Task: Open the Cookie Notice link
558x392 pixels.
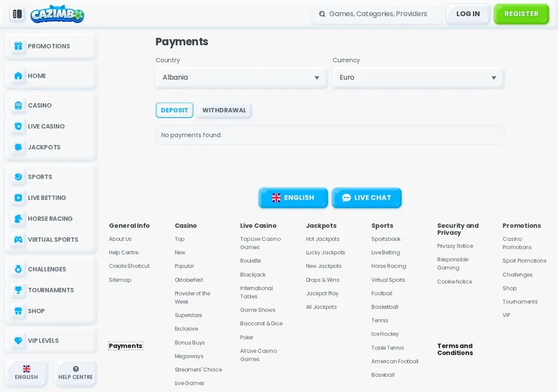Action: pyautogui.click(x=455, y=282)
